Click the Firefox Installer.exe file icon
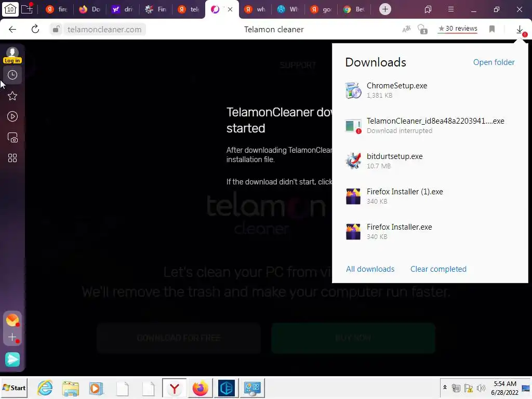 click(x=353, y=231)
